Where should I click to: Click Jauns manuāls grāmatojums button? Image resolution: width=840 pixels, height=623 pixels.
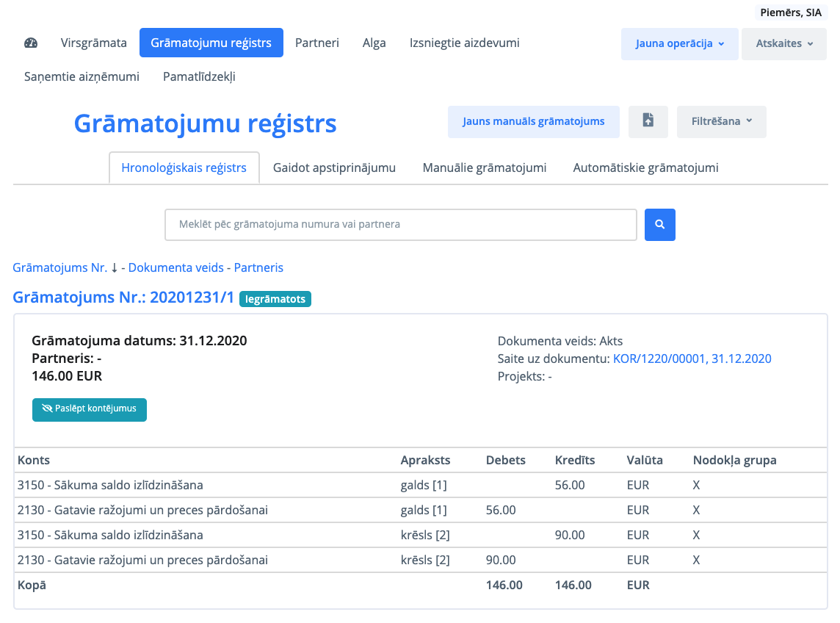(x=533, y=121)
